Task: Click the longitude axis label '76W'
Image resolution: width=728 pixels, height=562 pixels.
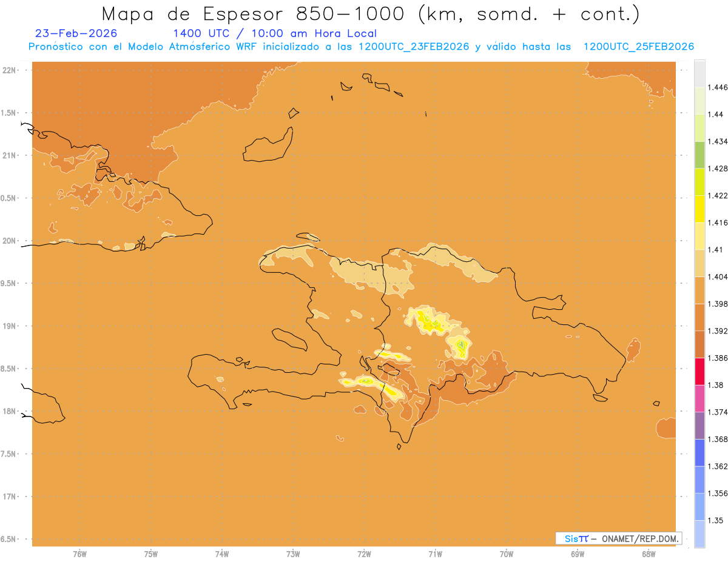Action: pos(79,554)
